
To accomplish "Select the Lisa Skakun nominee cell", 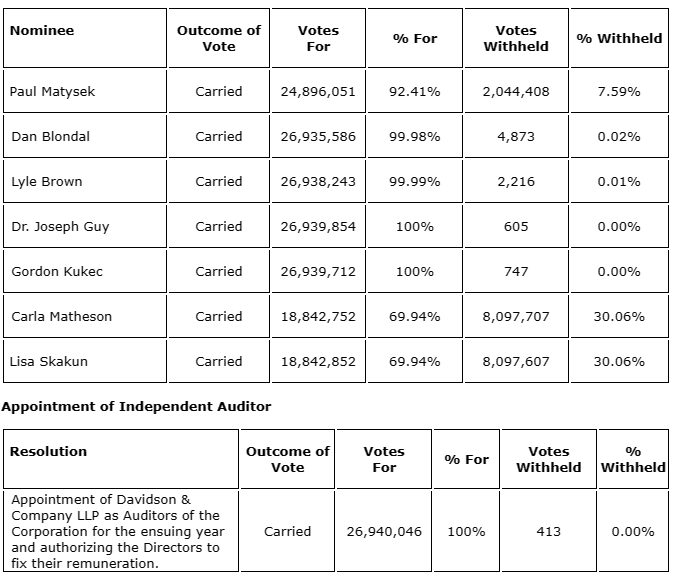I will [x=49, y=361].
